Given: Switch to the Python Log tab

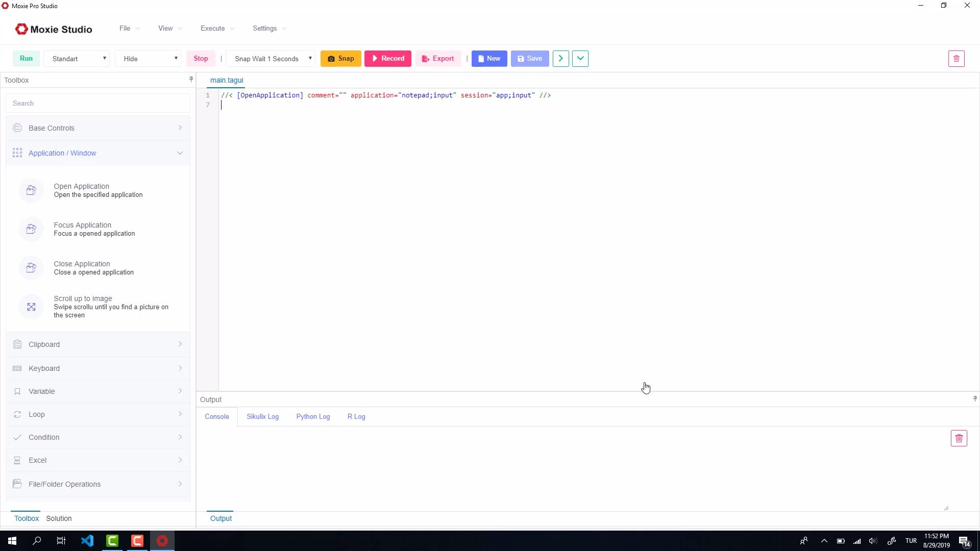Looking at the screenshot, I should [313, 416].
